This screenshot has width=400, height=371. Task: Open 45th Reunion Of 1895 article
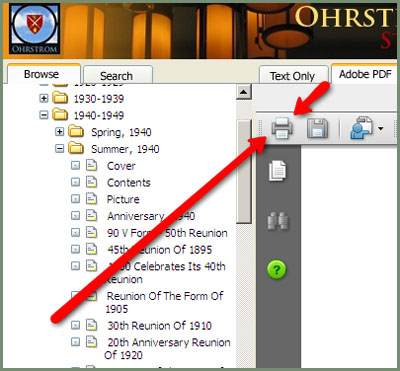[x=159, y=249]
